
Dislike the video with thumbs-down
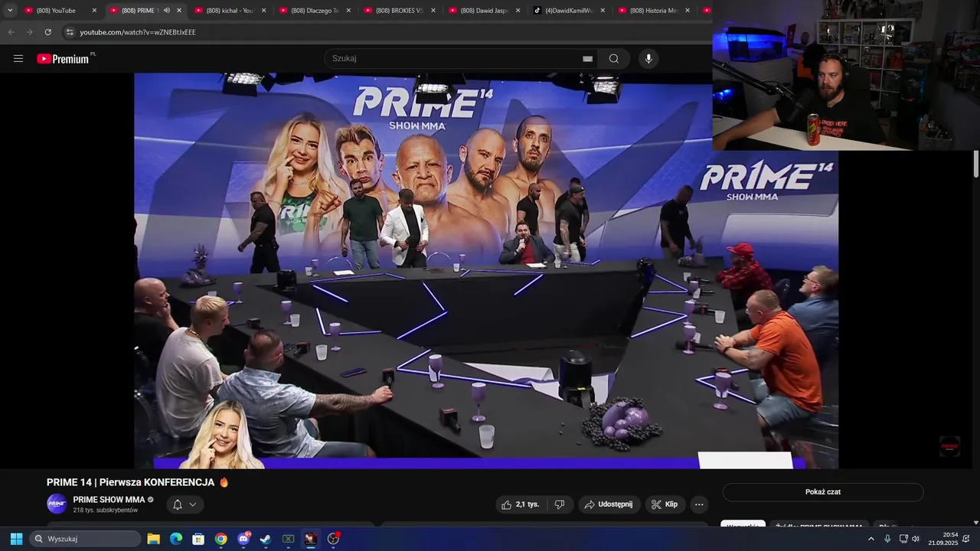(560, 504)
